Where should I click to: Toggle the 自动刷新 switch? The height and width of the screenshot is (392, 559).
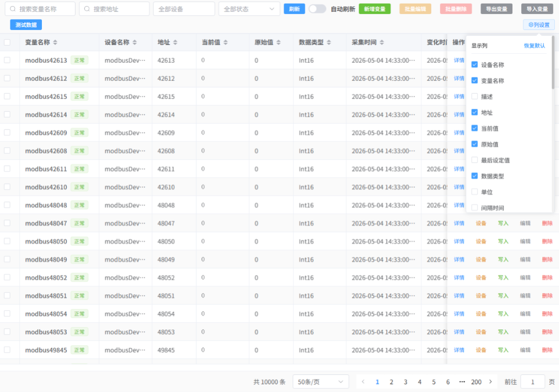pos(317,9)
